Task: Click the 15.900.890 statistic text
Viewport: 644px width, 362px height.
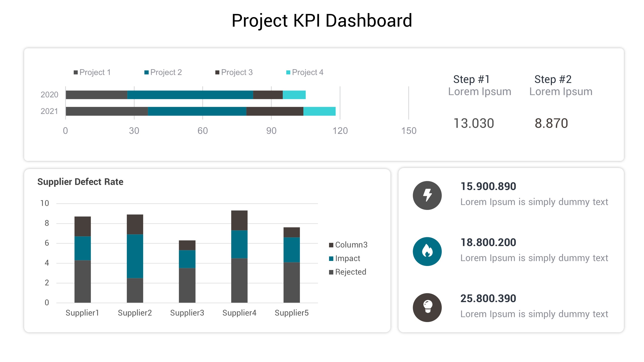Action: [x=488, y=187]
